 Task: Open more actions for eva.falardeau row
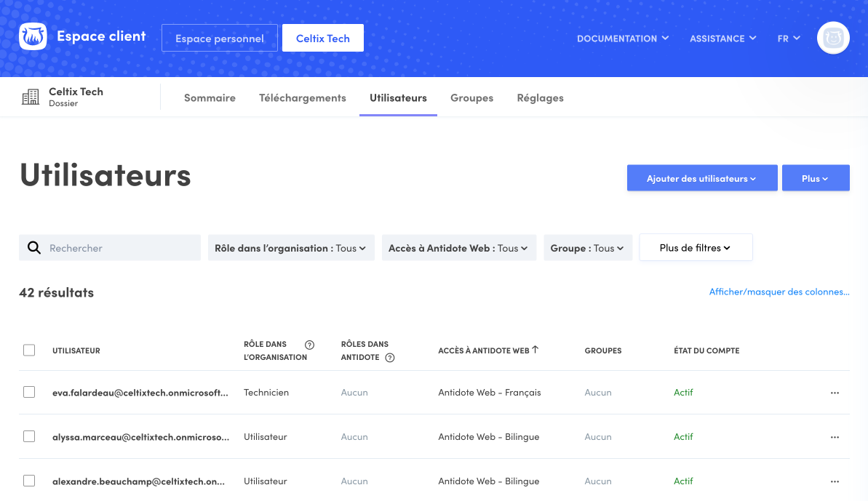pyautogui.click(x=835, y=393)
